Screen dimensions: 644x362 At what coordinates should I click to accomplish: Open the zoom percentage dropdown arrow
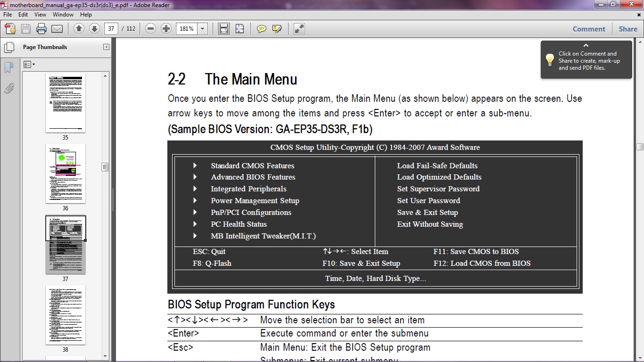point(203,29)
